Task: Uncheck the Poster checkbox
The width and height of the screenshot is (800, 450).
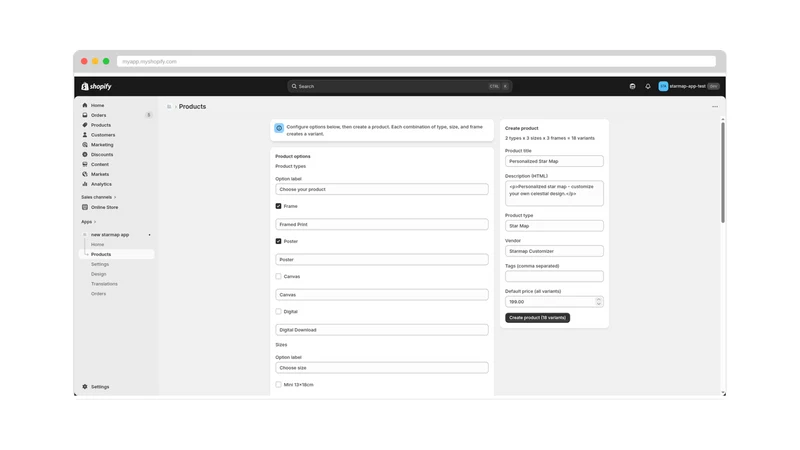Action: [279, 241]
